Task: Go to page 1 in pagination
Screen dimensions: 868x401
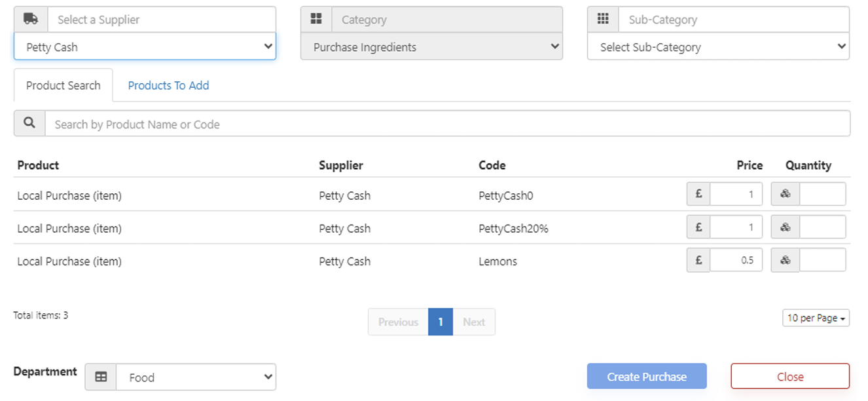Action: tap(441, 322)
